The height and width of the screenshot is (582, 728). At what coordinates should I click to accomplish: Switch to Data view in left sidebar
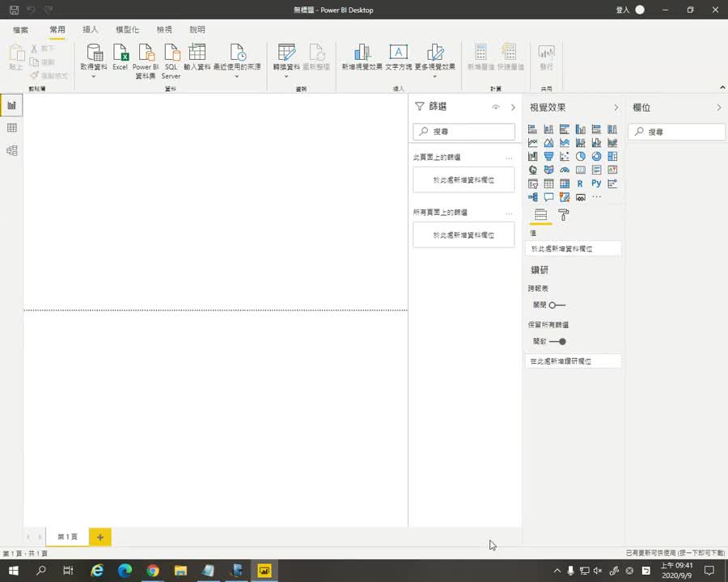[x=12, y=128]
